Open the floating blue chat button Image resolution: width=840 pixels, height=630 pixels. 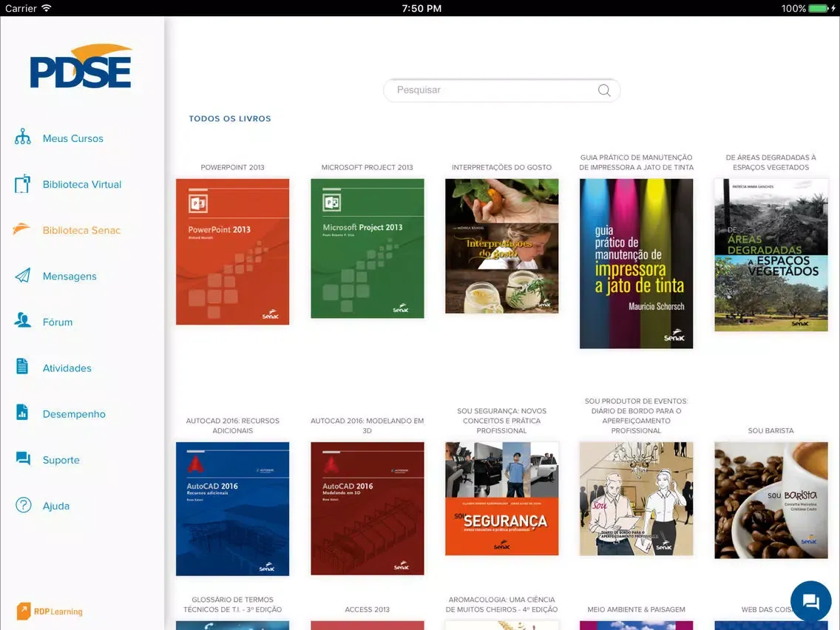click(x=810, y=601)
